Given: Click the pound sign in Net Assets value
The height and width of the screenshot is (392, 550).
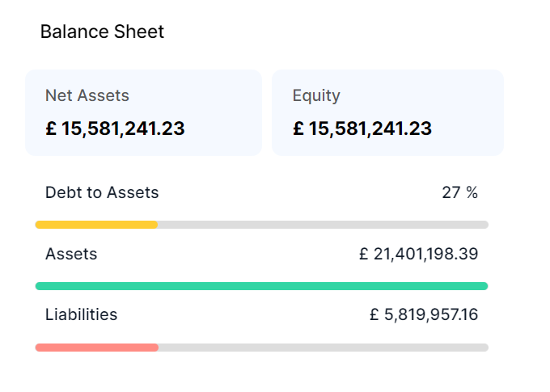Looking at the screenshot, I should [50, 129].
